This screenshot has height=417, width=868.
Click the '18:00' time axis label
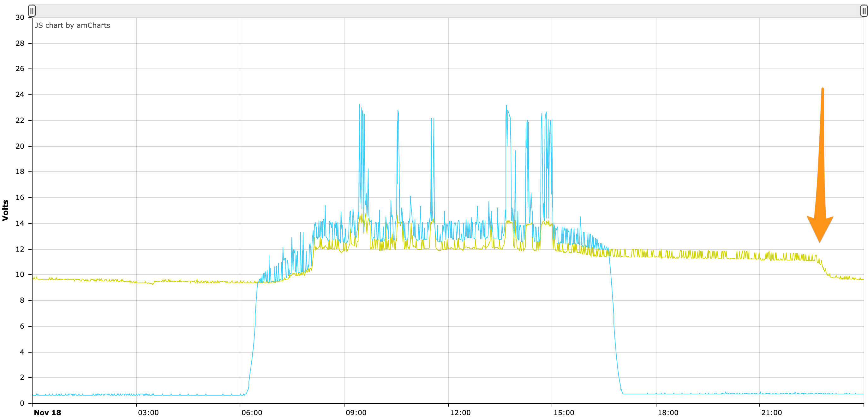tap(668, 412)
